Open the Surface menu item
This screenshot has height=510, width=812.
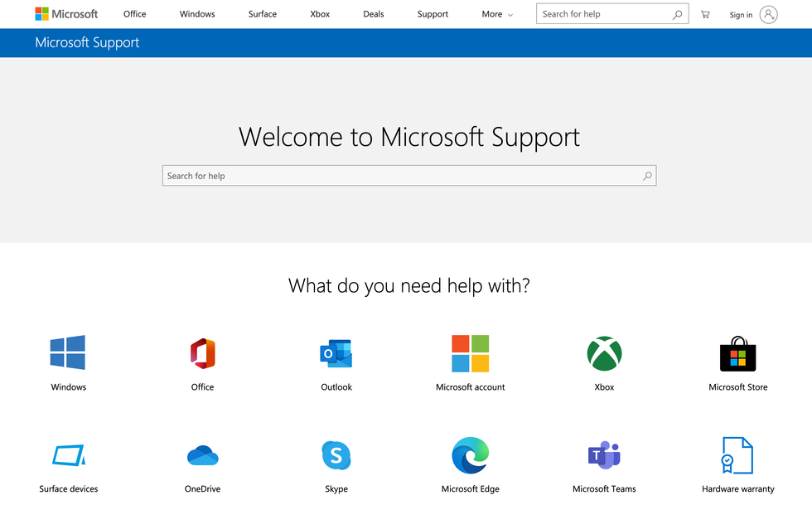coord(262,14)
